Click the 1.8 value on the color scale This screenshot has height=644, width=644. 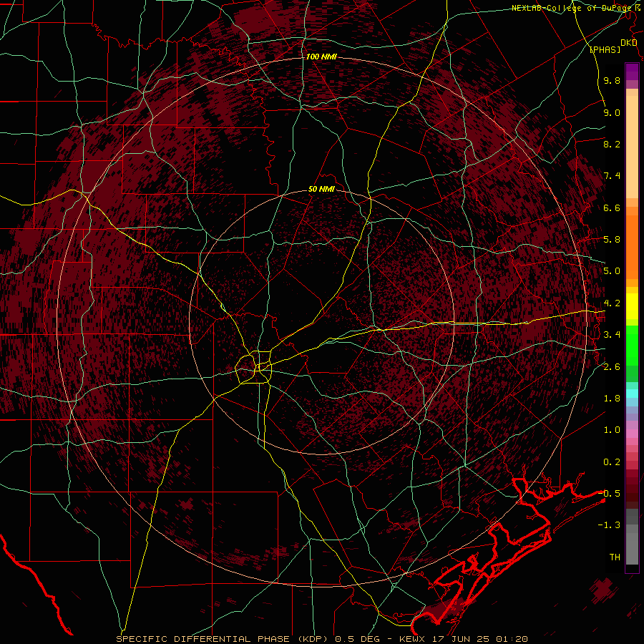[612, 399]
